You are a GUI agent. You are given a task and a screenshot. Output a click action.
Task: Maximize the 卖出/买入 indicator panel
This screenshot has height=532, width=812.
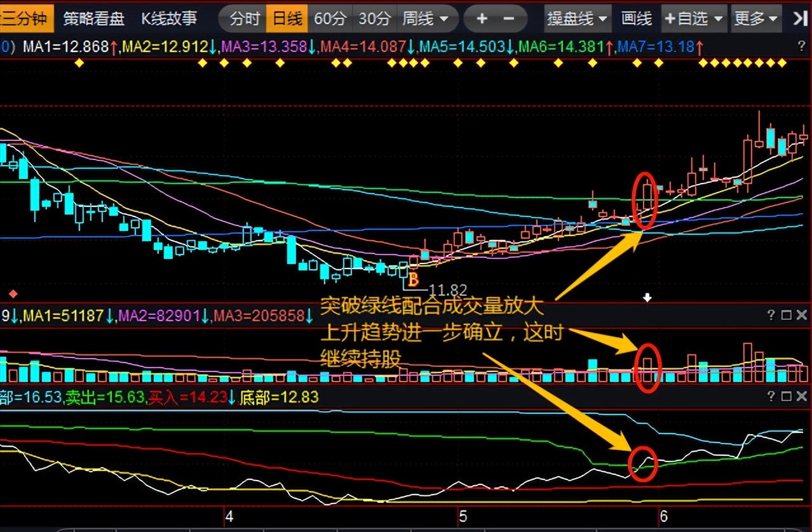pos(785,397)
